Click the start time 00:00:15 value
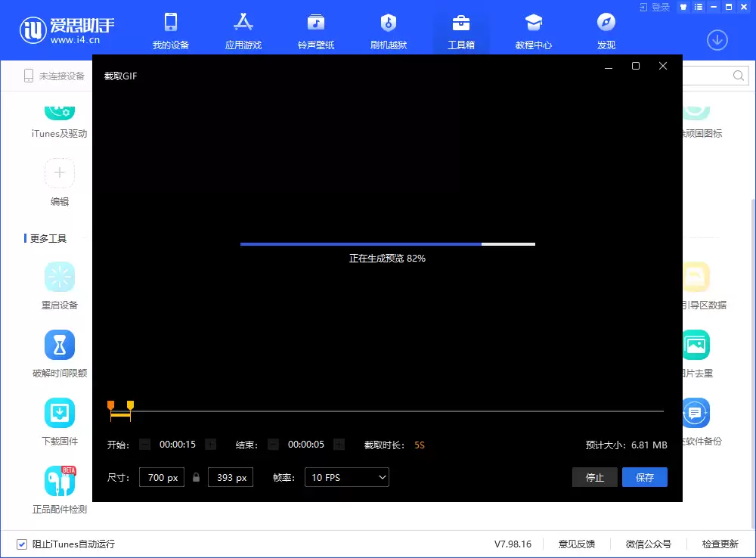Image resolution: width=756 pixels, height=558 pixels. (x=178, y=444)
